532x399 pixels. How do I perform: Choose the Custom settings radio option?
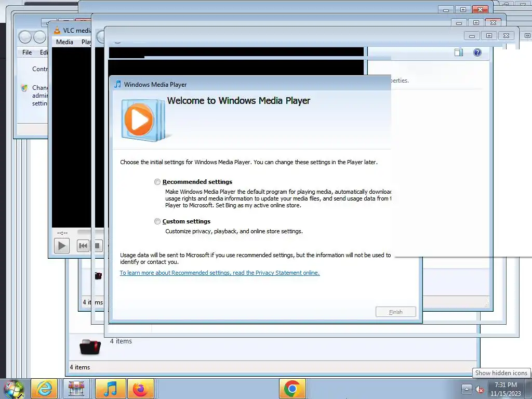tap(157, 221)
